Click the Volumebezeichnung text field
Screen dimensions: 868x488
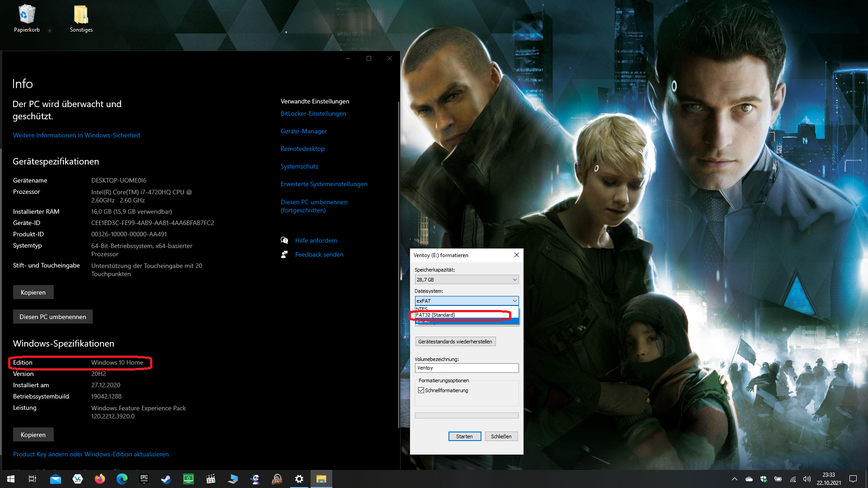pos(467,368)
